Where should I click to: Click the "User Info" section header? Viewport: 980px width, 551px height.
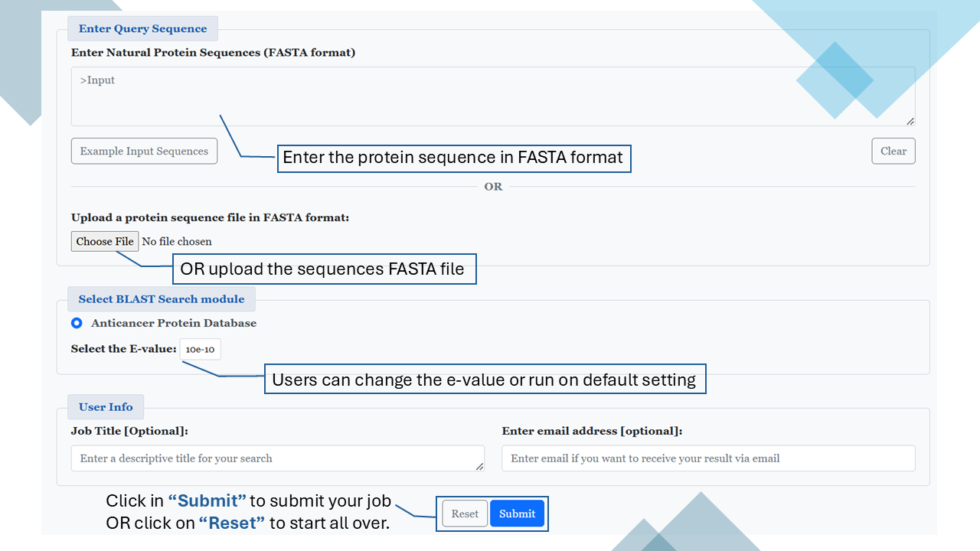(x=106, y=406)
